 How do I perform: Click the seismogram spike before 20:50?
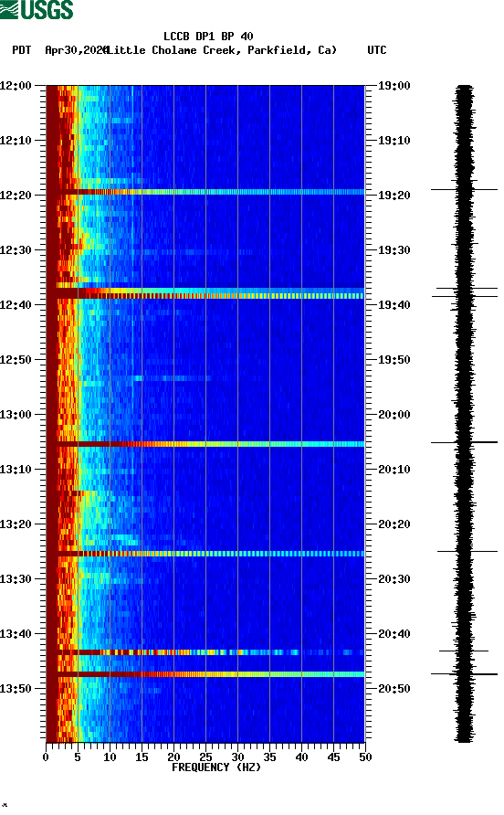pos(464,674)
